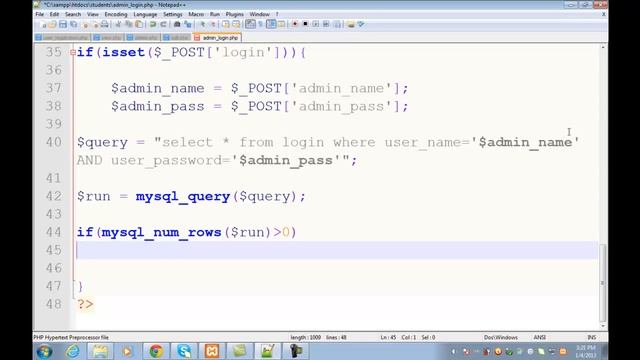Click the closing ?> tag on line 48
Viewport: 640px width, 360px height.
[85, 304]
